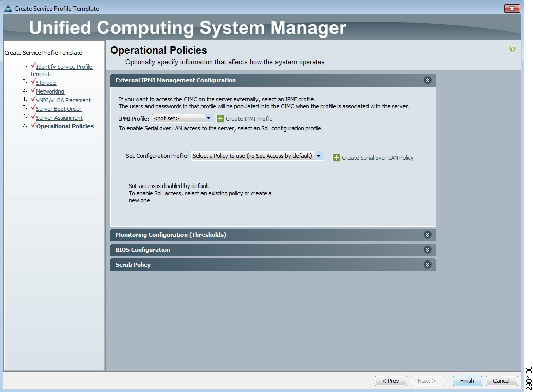Click the green help question mark icon
Image resolution: width=533 pixels, height=392 pixels.
pos(512,49)
